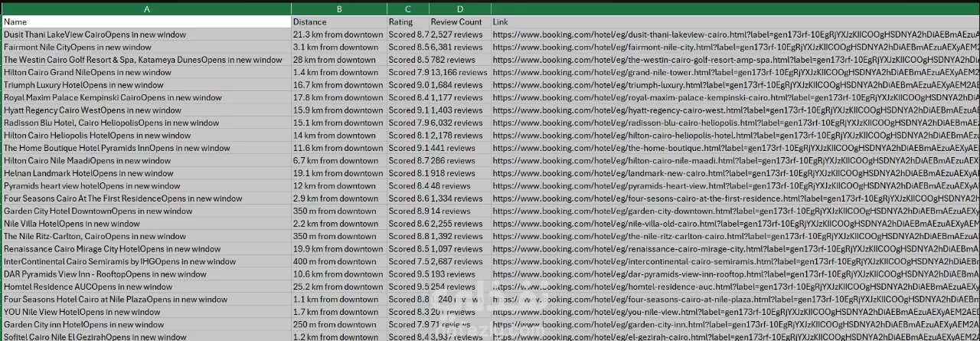Image resolution: width=980 pixels, height=341 pixels.
Task: Click the '6,032 reviews' cell
Action: point(459,123)
